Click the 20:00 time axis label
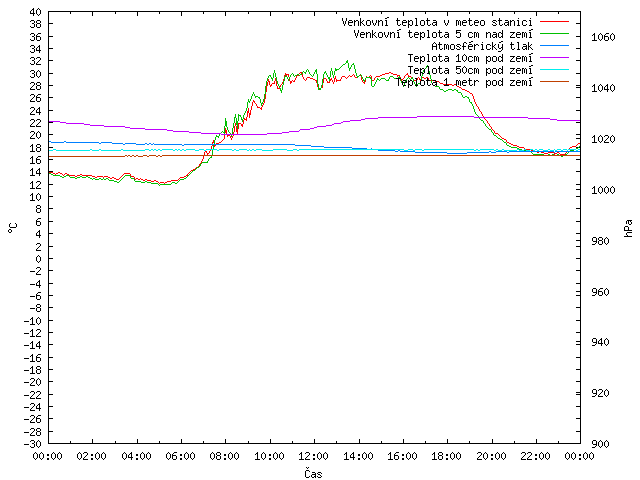The image size is (640, 480). (x=491, y=456)
